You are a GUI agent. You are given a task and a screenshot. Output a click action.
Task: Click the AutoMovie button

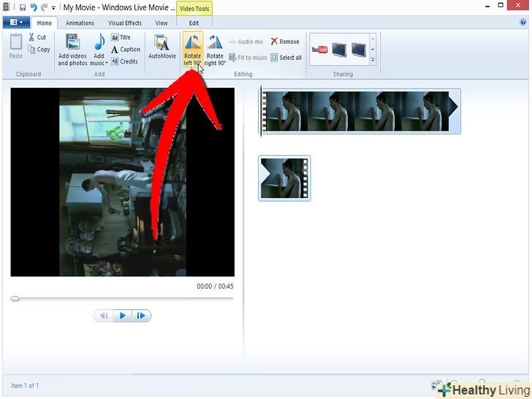coord(161,47)
